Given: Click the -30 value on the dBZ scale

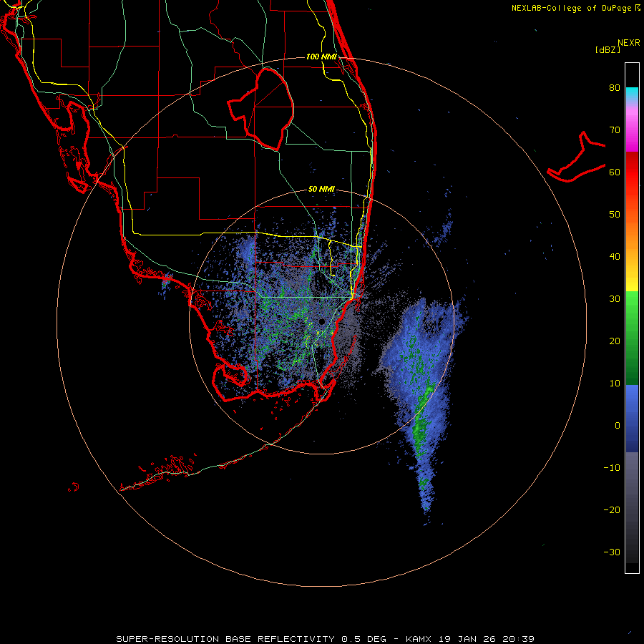Looking at the screenshot, I should (x=612, y=552).
